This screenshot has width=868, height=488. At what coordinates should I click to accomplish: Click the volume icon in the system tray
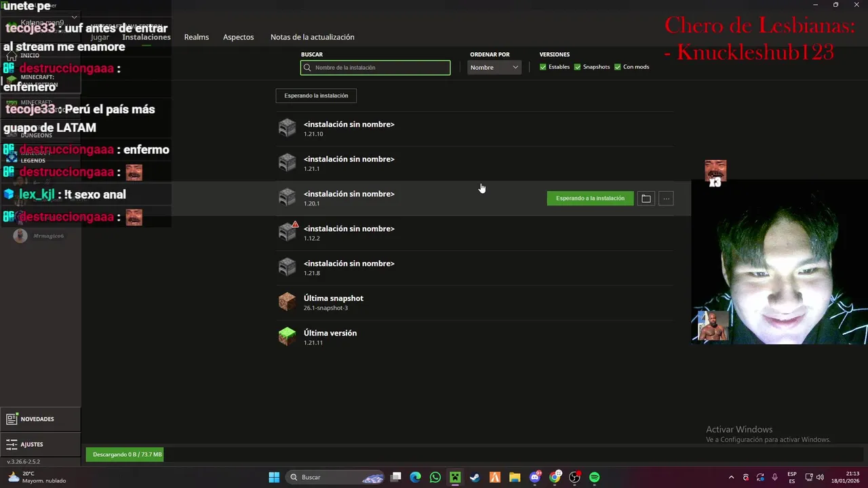(820, 477)
